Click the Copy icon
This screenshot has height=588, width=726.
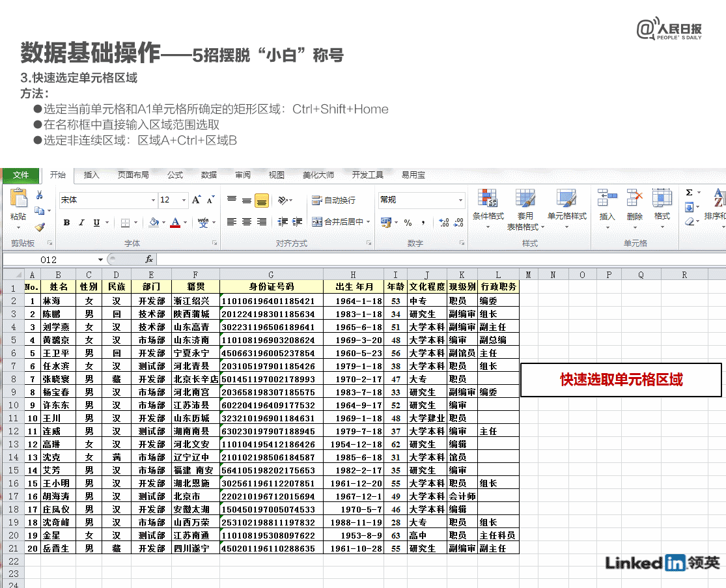click(40, 211)
